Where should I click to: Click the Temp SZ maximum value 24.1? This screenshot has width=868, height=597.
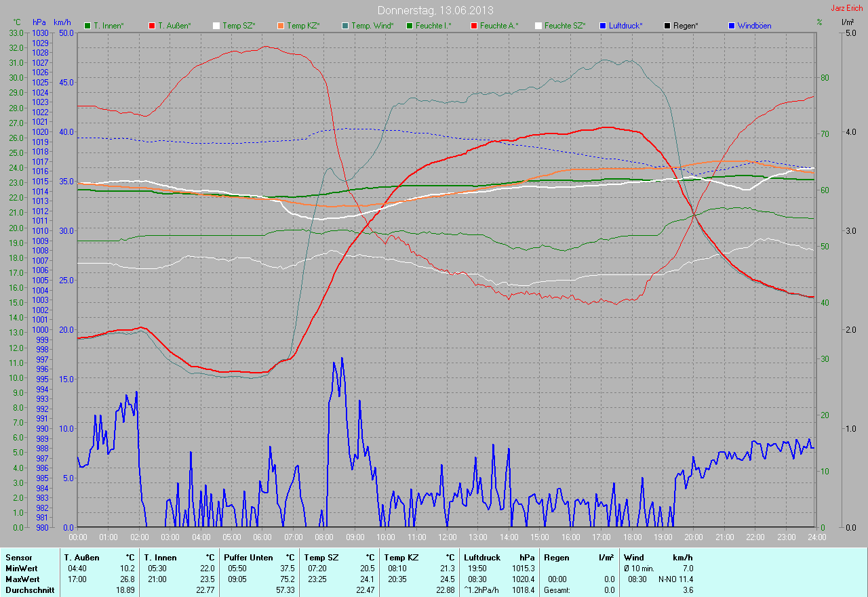click(x=367, y=579)
